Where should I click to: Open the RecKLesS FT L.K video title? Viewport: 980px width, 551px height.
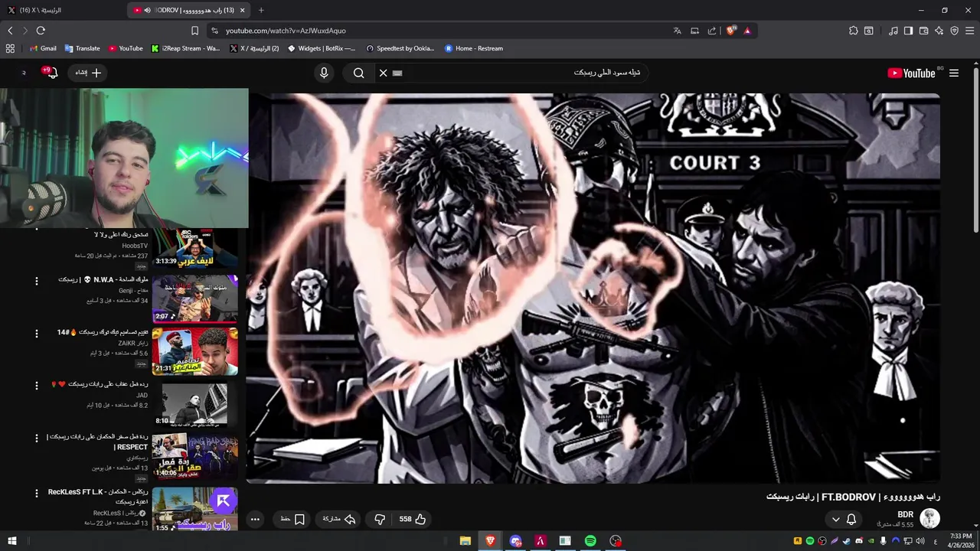coord(98,497)
